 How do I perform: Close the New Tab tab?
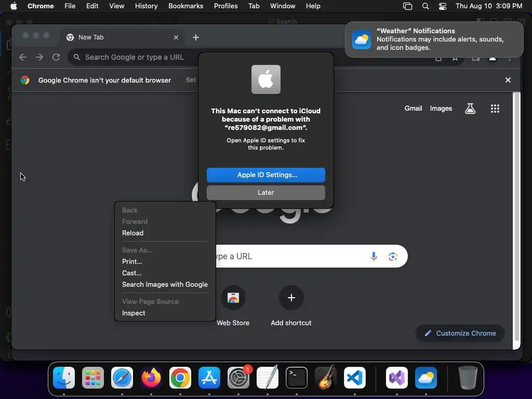[176, 37]
